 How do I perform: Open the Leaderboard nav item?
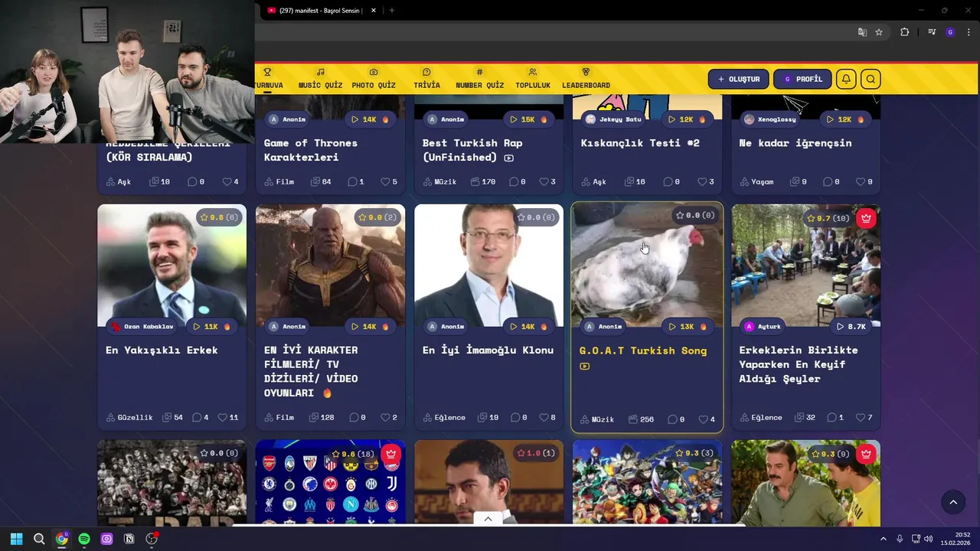tap(586, 79)
